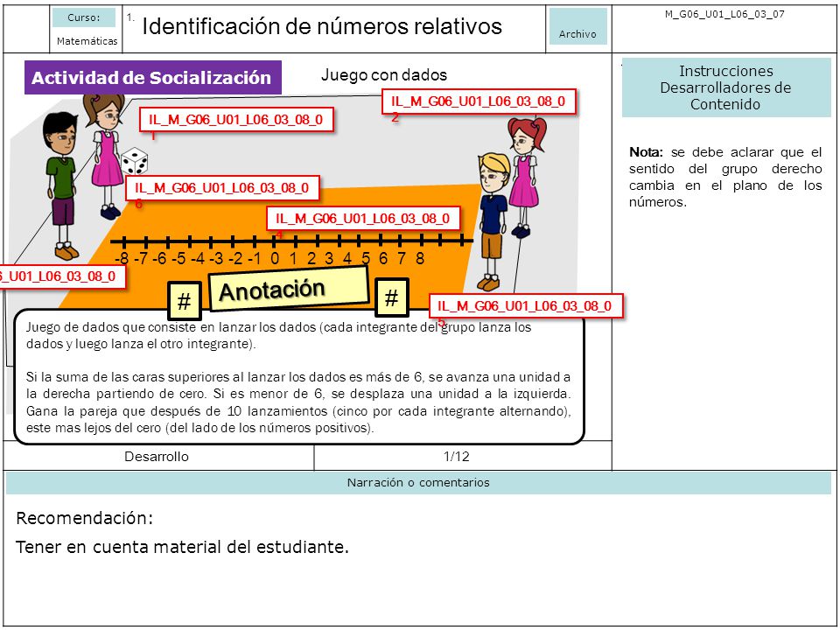Viewport: 840px width, 630px height.
Task: Click the 0 on the number line
Action: pyautogui.click(x=275, y=259)
